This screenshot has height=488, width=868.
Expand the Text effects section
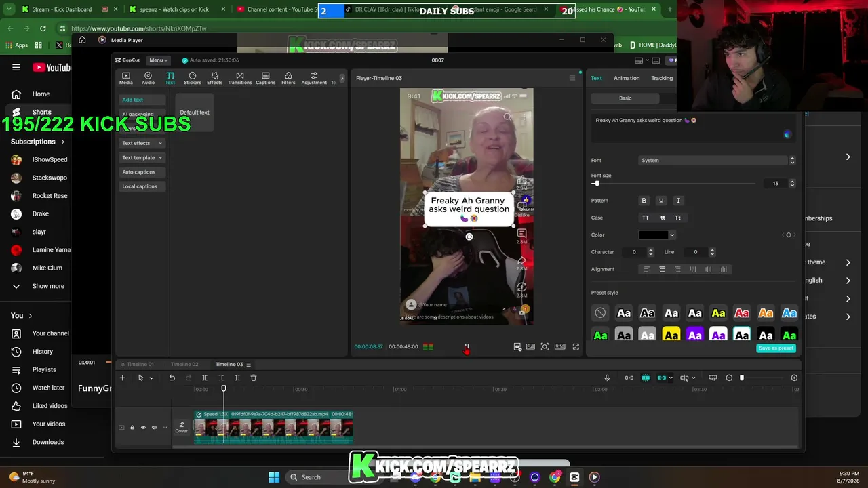point(142,143)
